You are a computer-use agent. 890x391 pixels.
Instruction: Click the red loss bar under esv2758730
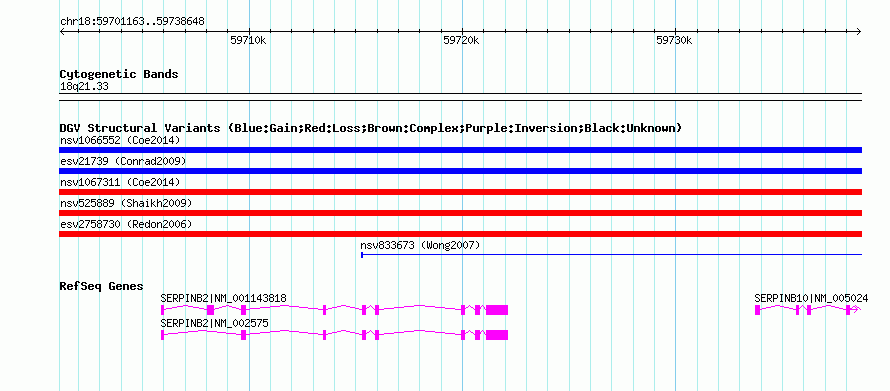[x=460, y=234]
